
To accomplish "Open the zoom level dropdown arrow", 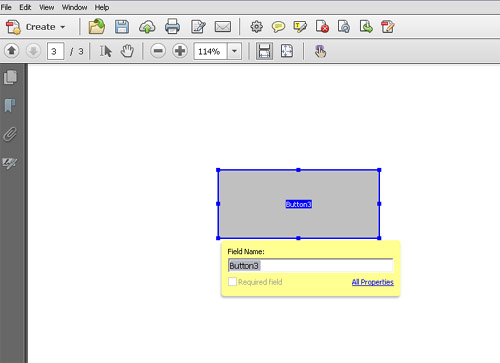I will (x=235, y=51).
